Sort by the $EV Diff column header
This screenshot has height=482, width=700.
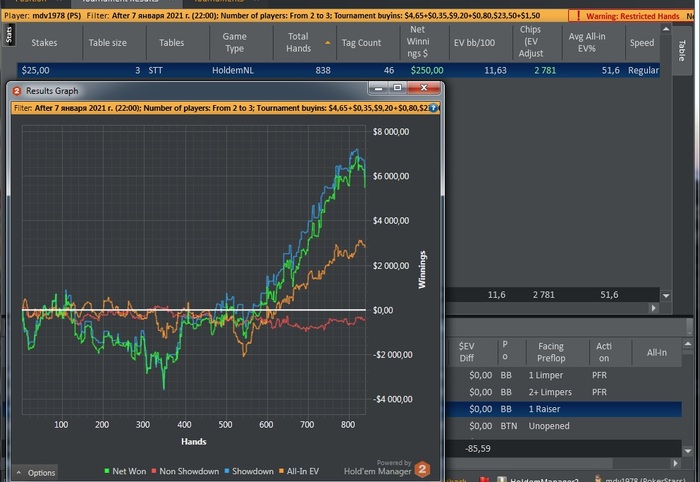point(467,352)
